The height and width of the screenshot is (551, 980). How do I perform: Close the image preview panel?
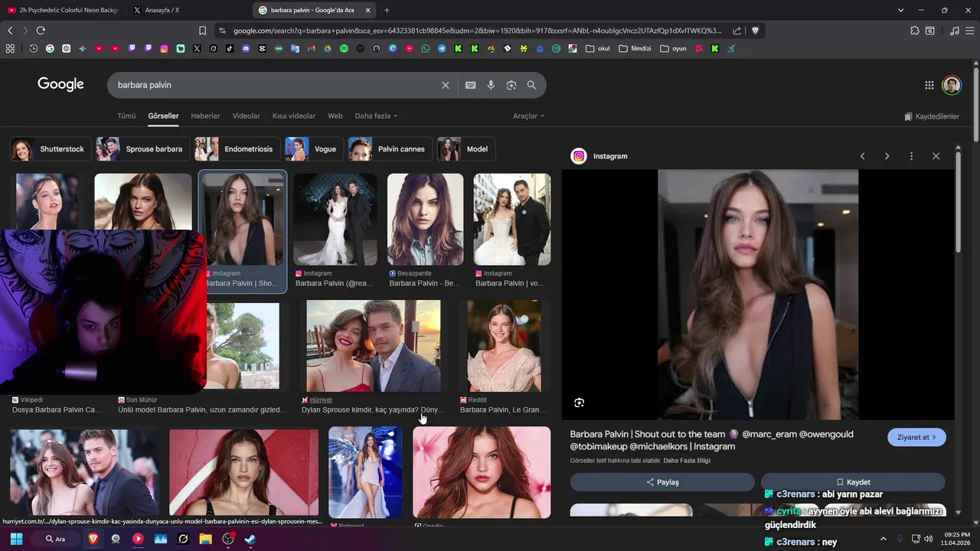point(936,156)
